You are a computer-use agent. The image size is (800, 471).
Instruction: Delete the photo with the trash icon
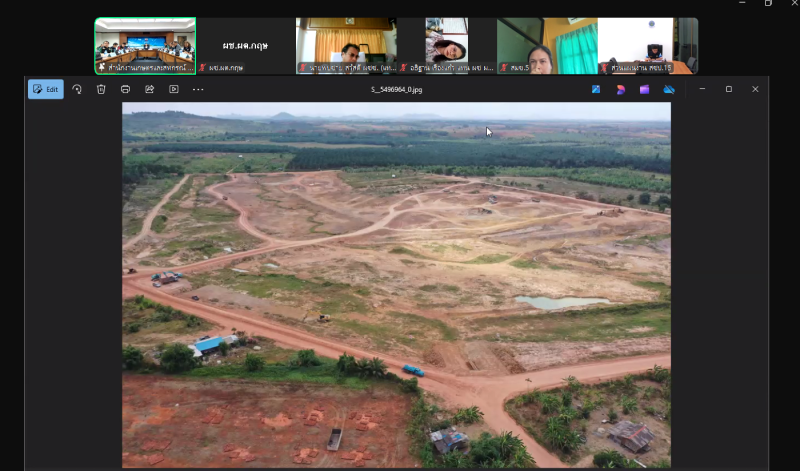pyautogui.click(x=101, y=89)
